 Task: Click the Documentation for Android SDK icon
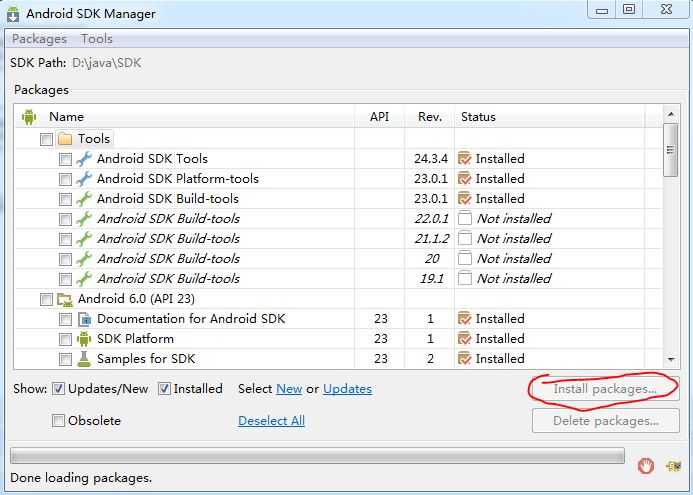(x=84, y=319)
